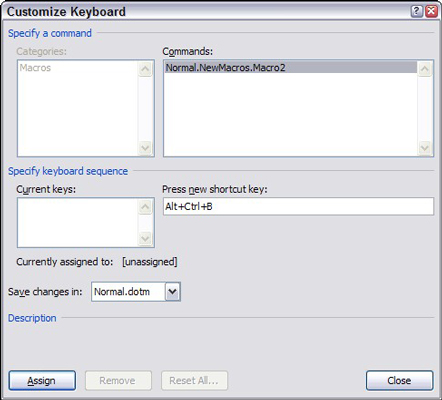442x400 pixels.
Task: Click inside the Current keys list box
Action: [x=78, y=222]
